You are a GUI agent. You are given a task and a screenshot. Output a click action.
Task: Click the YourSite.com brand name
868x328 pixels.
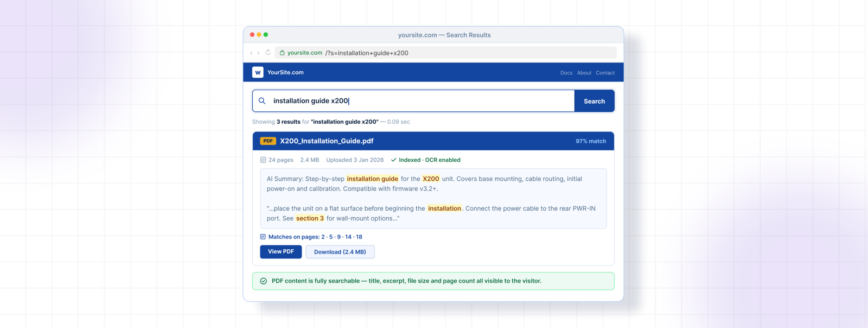pyautogui.click(x=285, y=72)
